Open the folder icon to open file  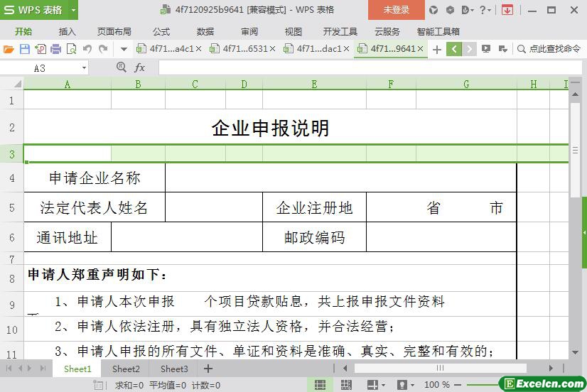click(x=9, y=49)
